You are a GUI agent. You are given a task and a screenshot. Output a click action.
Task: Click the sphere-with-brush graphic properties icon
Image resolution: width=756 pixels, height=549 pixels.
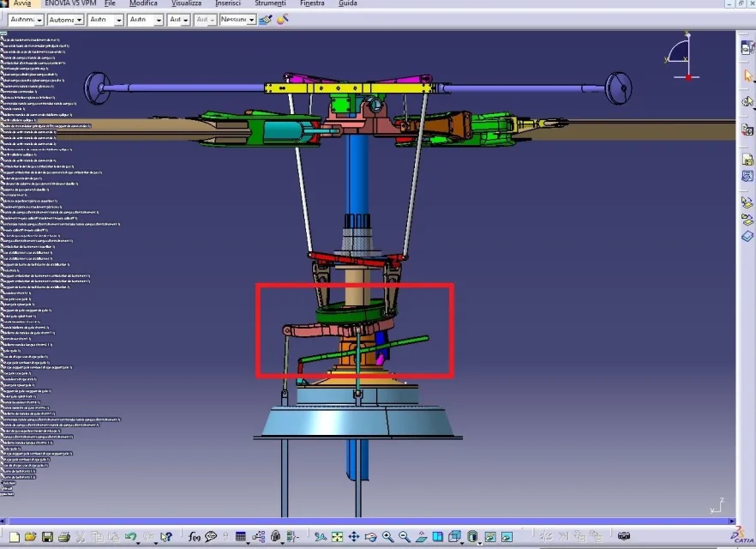coord(283,20)
